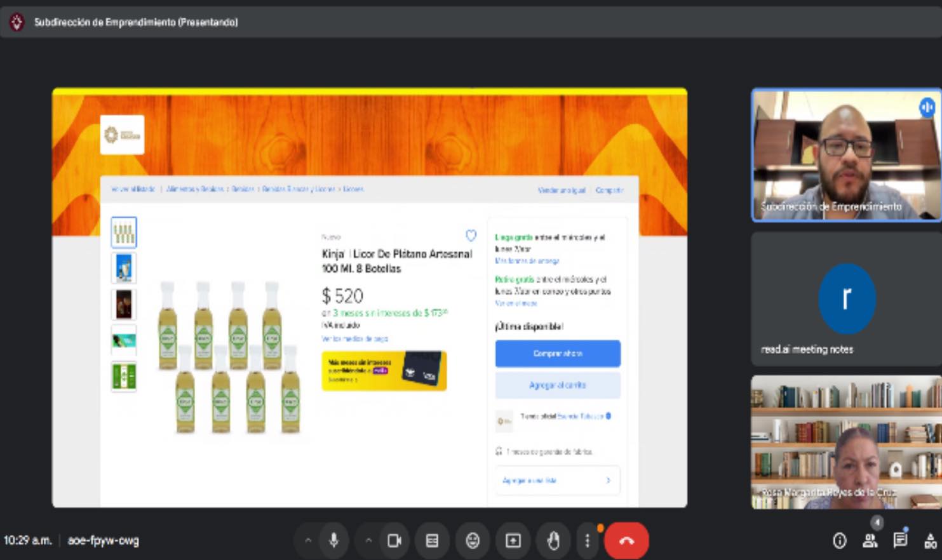This screenshot has height=560, width=942.
Task: Click the blue Comprar ahora button
Action: (x=558, y=353)
